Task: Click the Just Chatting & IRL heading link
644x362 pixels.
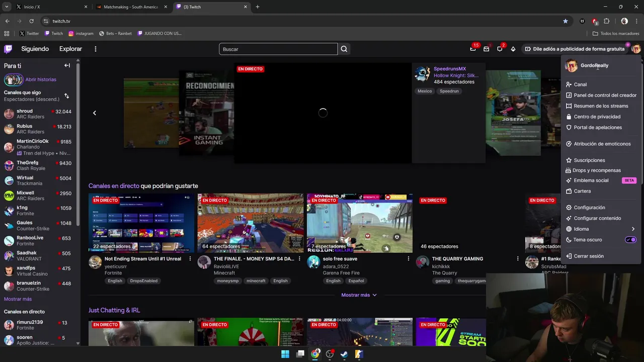Action: (114, 310)
